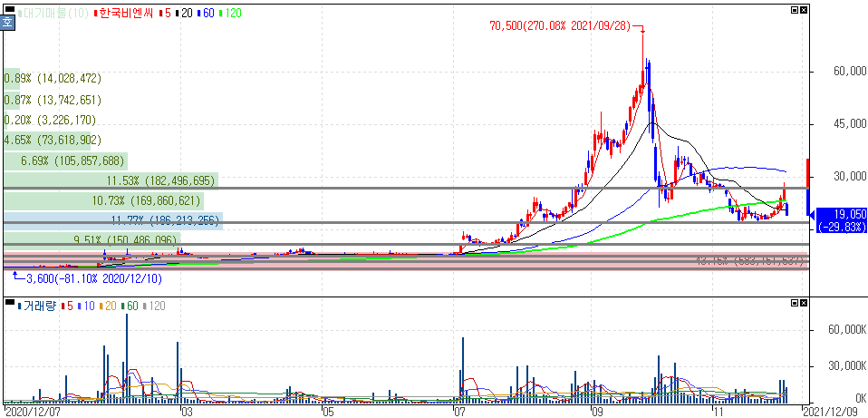The image size is (868, 418).
Task: Select the volume 20-day average legend
Action: [x=109, y=306]
